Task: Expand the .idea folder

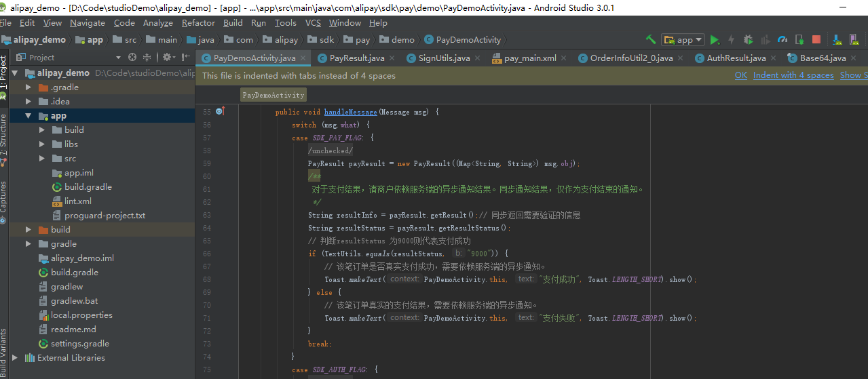Action: [x=29, y=102]
